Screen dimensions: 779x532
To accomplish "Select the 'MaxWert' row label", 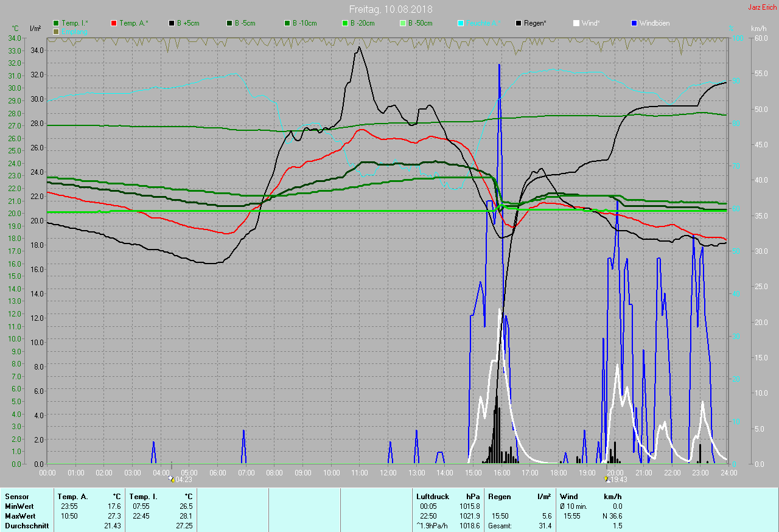I will [x=19, y=516].
